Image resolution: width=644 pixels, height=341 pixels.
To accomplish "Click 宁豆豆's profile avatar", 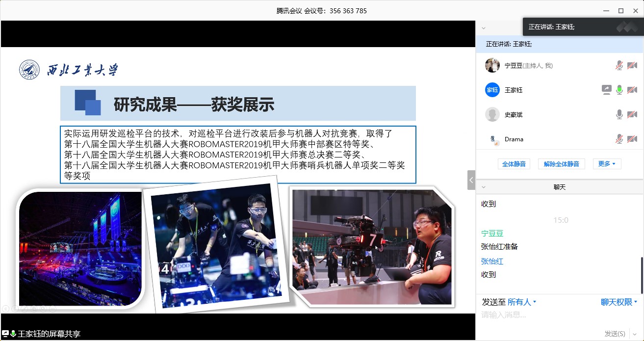I will (492, 65).
